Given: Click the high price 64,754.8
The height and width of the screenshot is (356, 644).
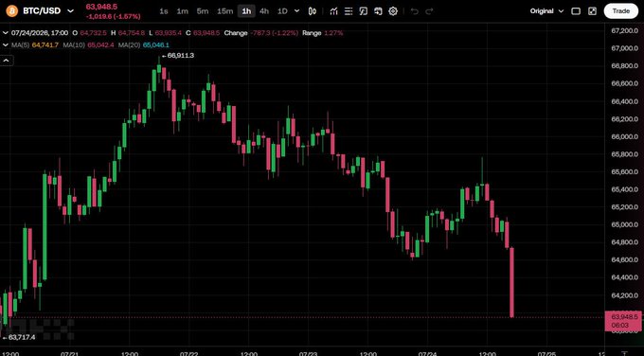Looking at the screenshot, I should (x=132, y=33).
